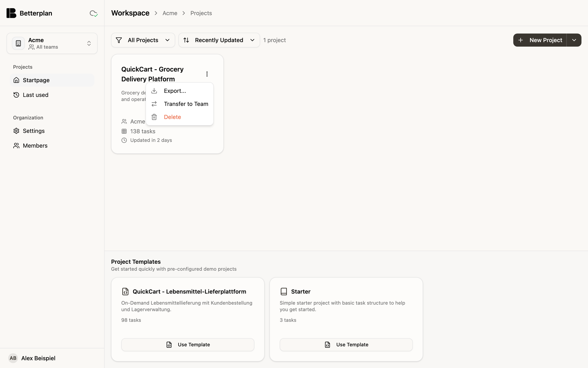Click the Delete trash icon
Screen dimensions: 588x368
154,117
